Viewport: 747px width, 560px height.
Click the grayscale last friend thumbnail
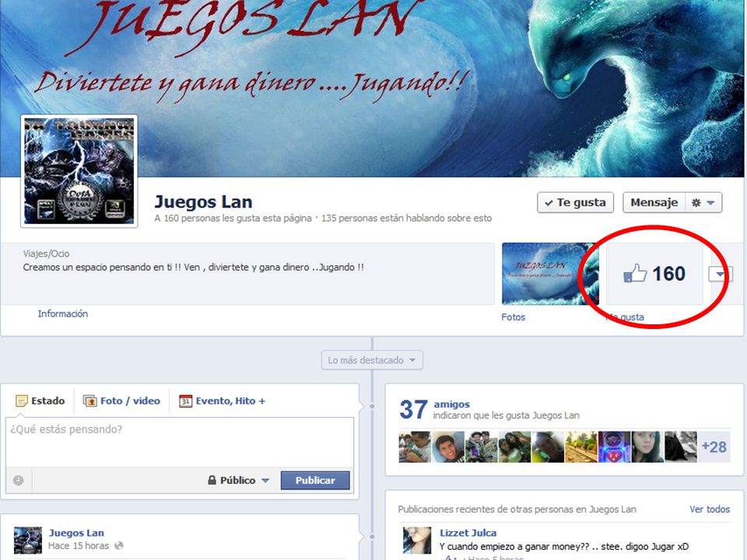(x=680, y=446)
